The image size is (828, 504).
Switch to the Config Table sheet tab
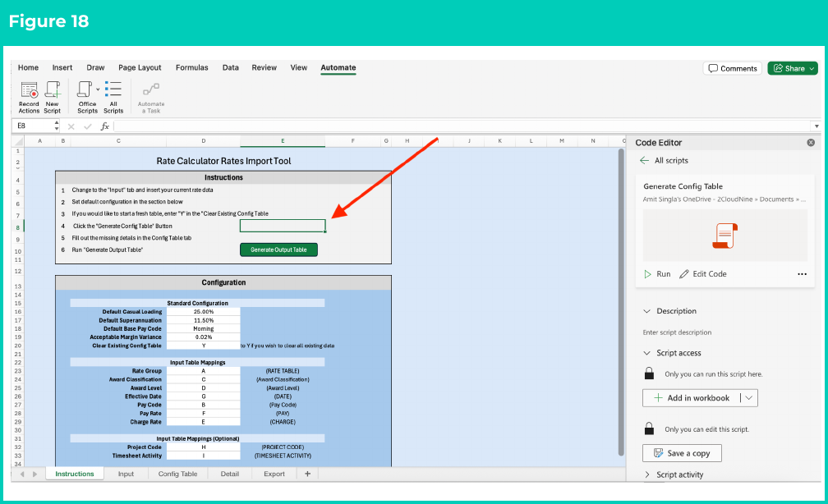click(x=178, y=474)
